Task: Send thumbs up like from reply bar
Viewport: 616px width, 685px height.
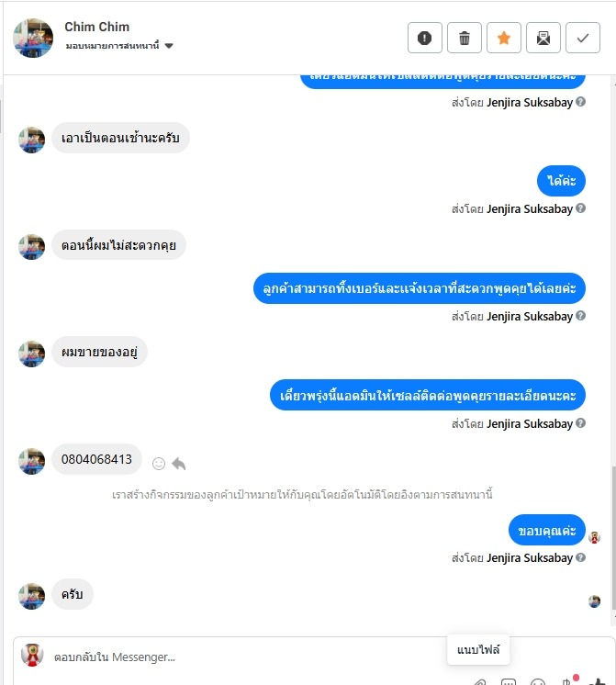Action: 598,681
